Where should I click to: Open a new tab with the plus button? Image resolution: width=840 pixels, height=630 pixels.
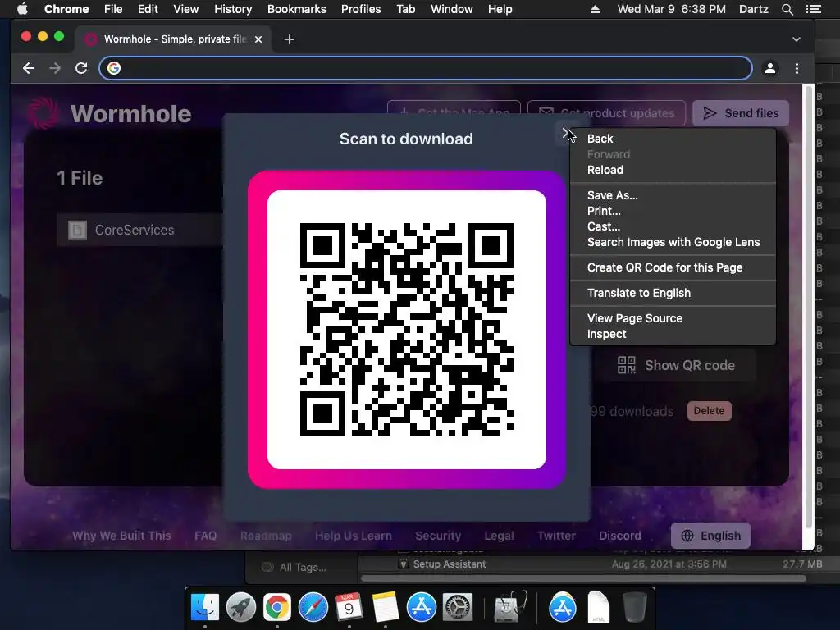[x=290, y=39]
